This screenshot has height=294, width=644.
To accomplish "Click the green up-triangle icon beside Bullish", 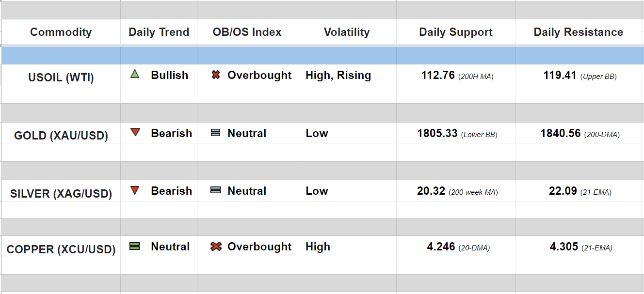I will click(135, 74).
